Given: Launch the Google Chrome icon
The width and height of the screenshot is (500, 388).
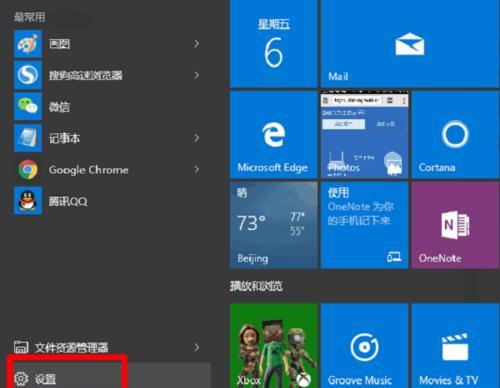Looking at the screenshot, I should pyautogui.click(x=28, y=169).
